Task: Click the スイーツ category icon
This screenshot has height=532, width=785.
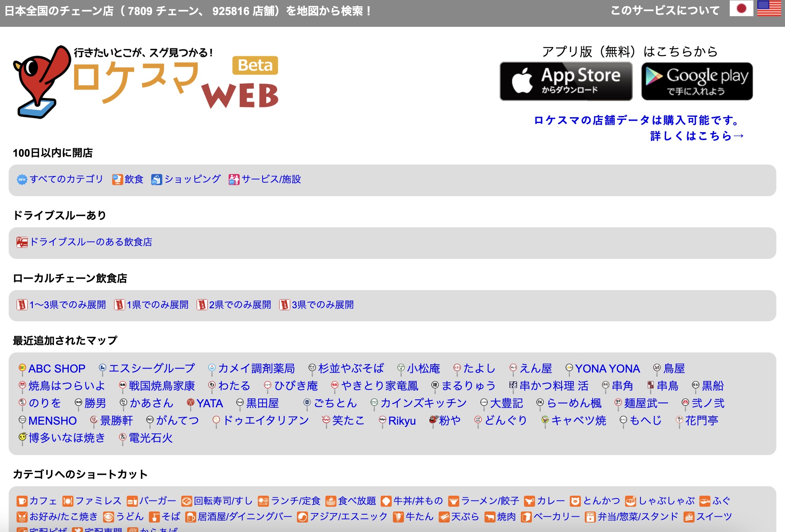Action: (x=690, y=517)
